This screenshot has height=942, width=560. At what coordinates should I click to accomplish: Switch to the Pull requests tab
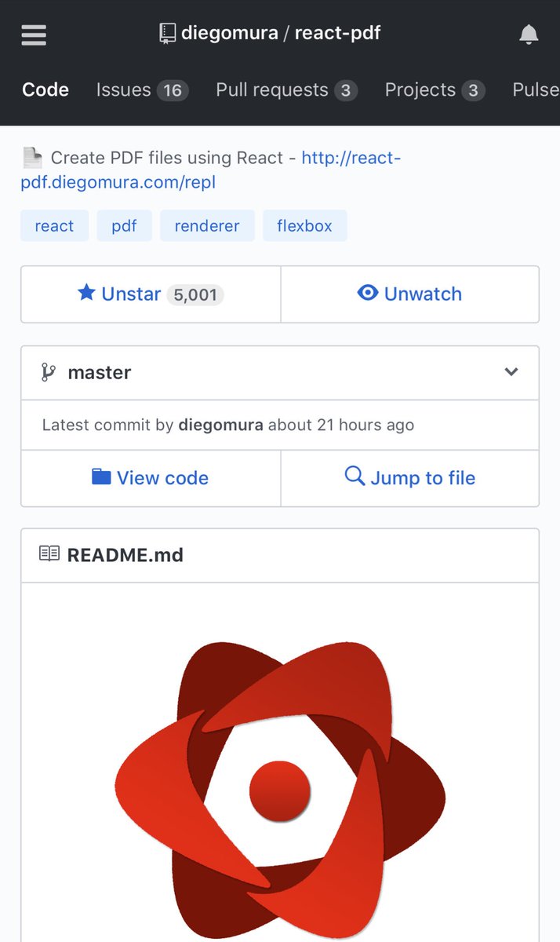[x=286, y=90]
